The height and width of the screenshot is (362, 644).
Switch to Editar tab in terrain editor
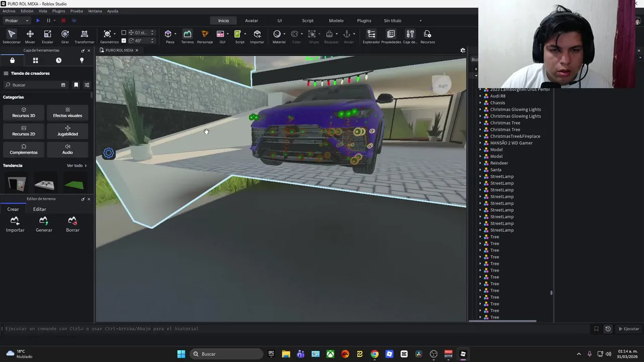coord(39,209)
